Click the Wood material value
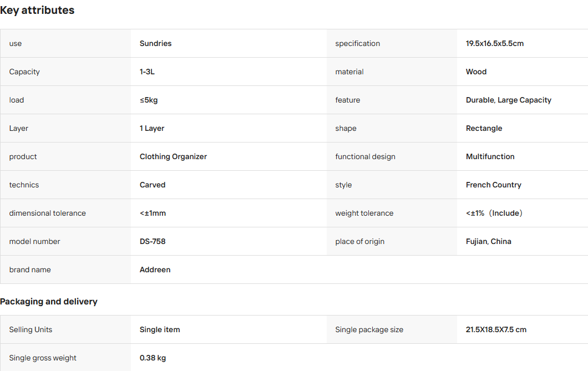Viewport: 588px width, 371px height. pyautogui.click(x=477, y=72)
